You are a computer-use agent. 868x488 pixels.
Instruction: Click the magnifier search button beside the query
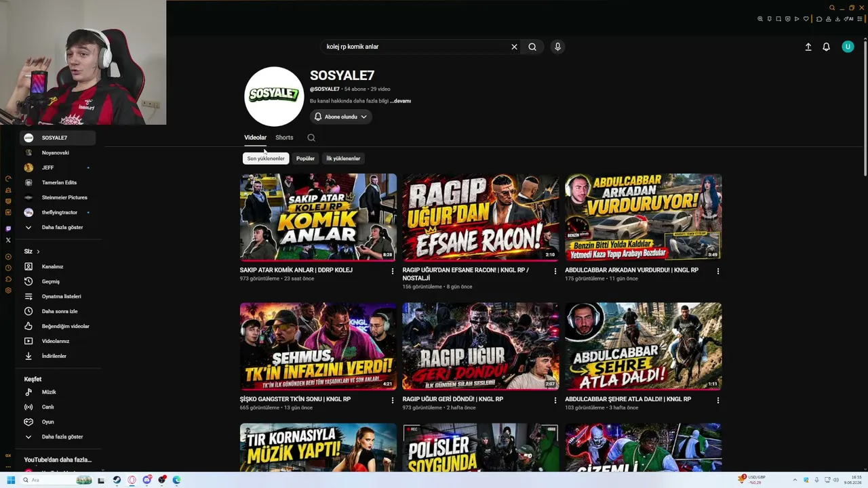pos(532,47)
